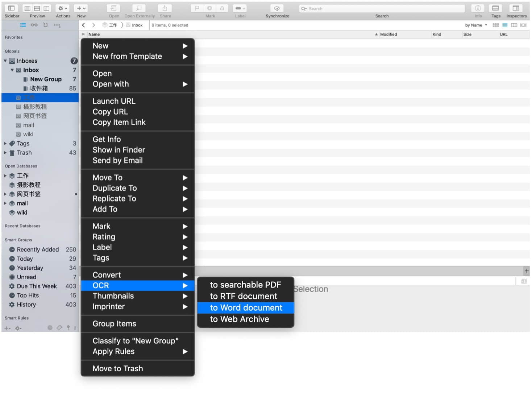Choose New from Template menu item
The height and width of the screenshot is (393, 532).
tap(137, 57)
